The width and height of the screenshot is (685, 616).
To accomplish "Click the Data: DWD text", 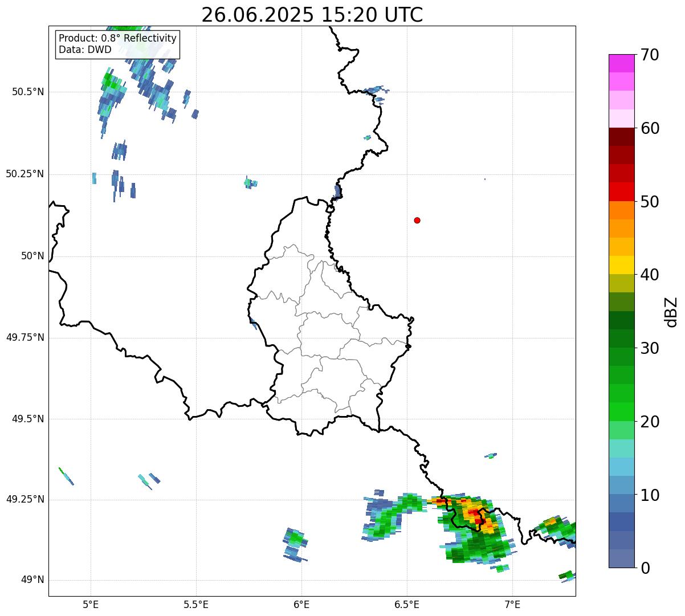I will (x=85, y=50).
